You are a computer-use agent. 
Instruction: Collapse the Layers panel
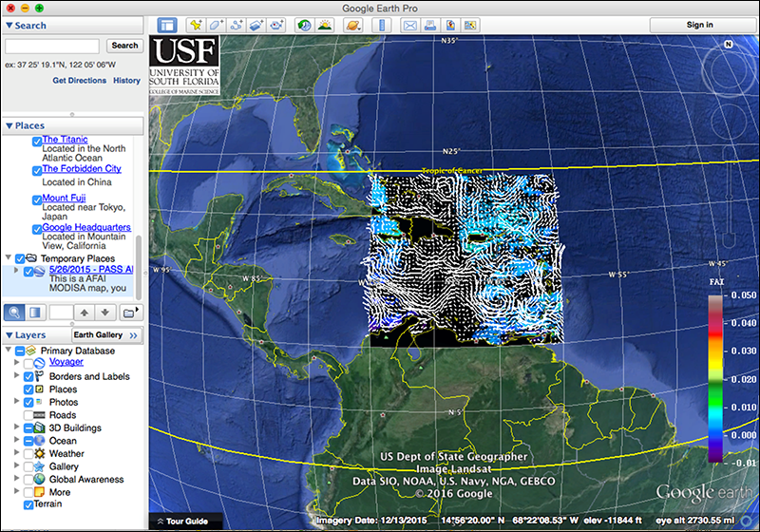(x=9, y=335)
